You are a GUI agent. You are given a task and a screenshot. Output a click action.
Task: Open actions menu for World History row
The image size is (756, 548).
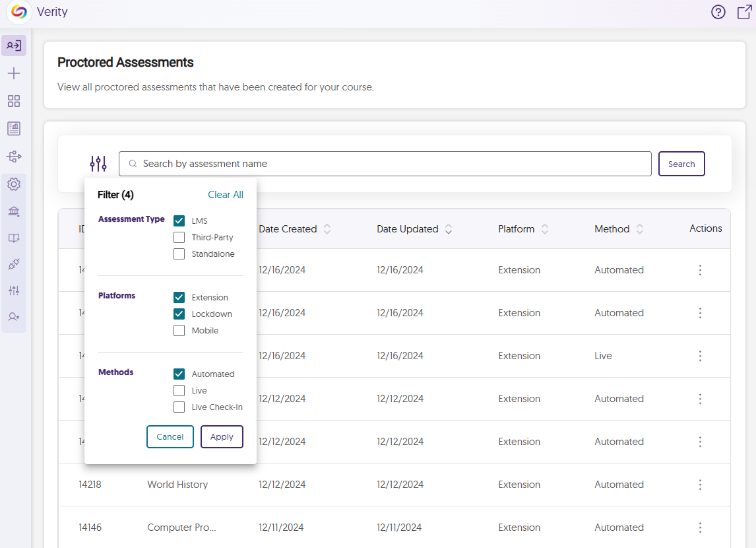point(700,485)
